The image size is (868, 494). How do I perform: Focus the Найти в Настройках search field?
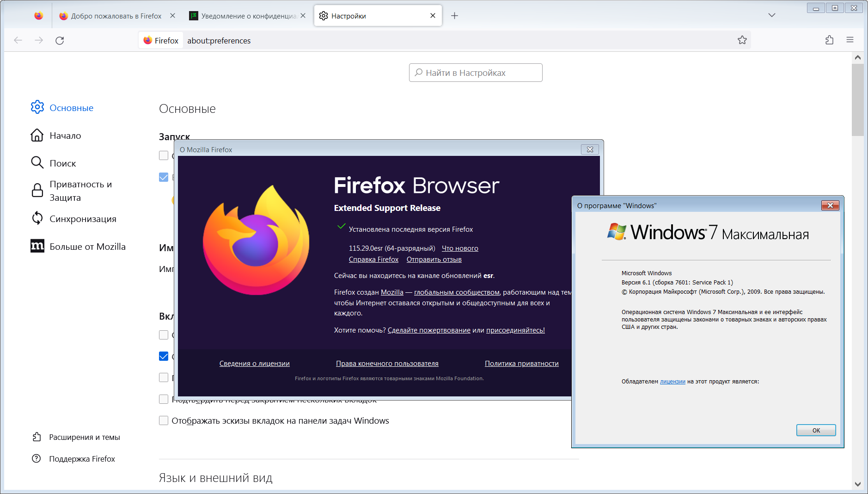pos(476,73)
